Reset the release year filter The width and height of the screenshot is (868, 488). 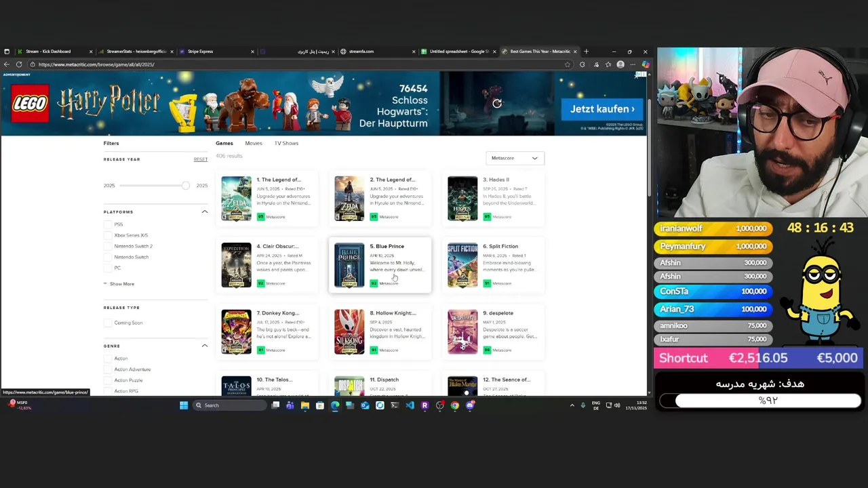(201, 159)
